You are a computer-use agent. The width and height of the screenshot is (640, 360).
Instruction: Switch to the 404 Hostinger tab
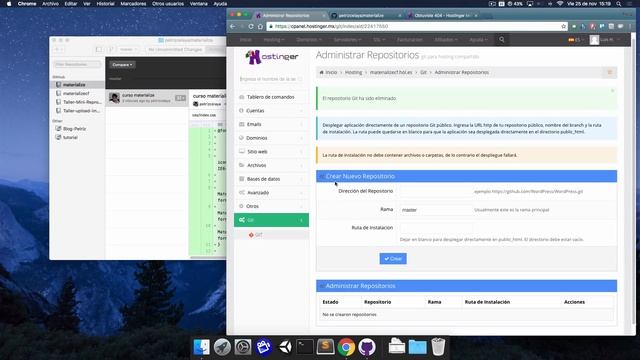point(441,15)
